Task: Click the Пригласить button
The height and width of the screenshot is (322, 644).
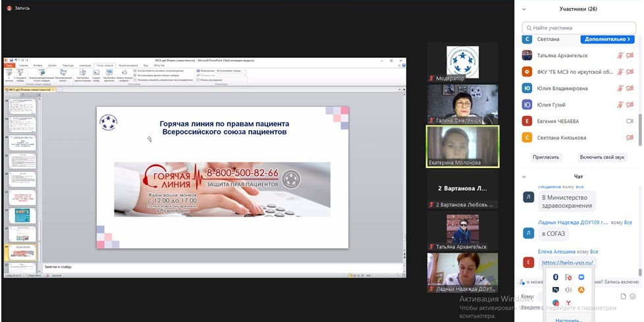Action: (546, 157)
